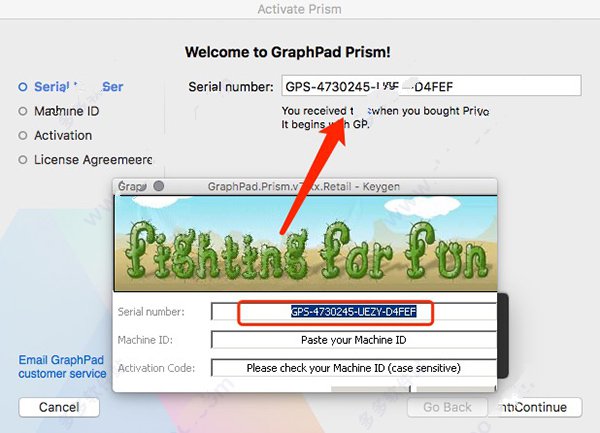Click the gray keygen window control dot
600x433 pixels.
point(159,186)
